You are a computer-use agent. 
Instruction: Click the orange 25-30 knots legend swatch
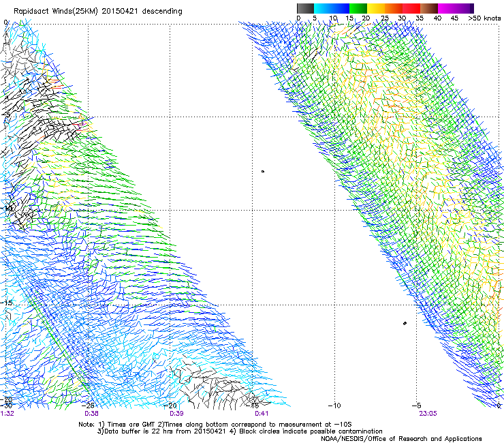pos(394,8)
